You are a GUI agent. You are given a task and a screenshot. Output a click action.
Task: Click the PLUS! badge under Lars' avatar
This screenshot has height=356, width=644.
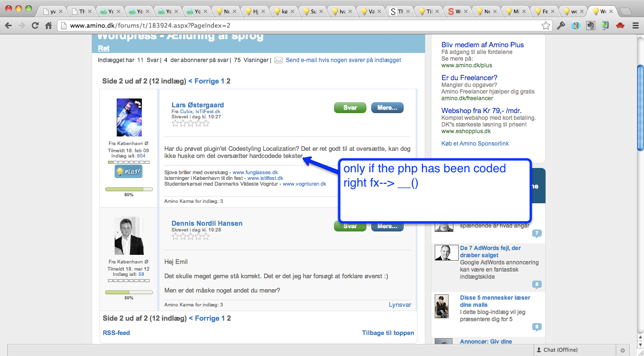[129, 171]
